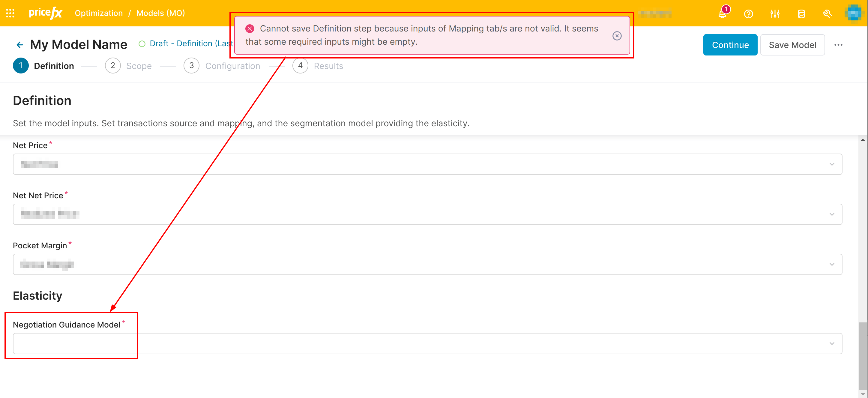Click the user avatar icon
The width and height of the screenshot is (868, 398).
pyautogui.click(x=854, y=13)
